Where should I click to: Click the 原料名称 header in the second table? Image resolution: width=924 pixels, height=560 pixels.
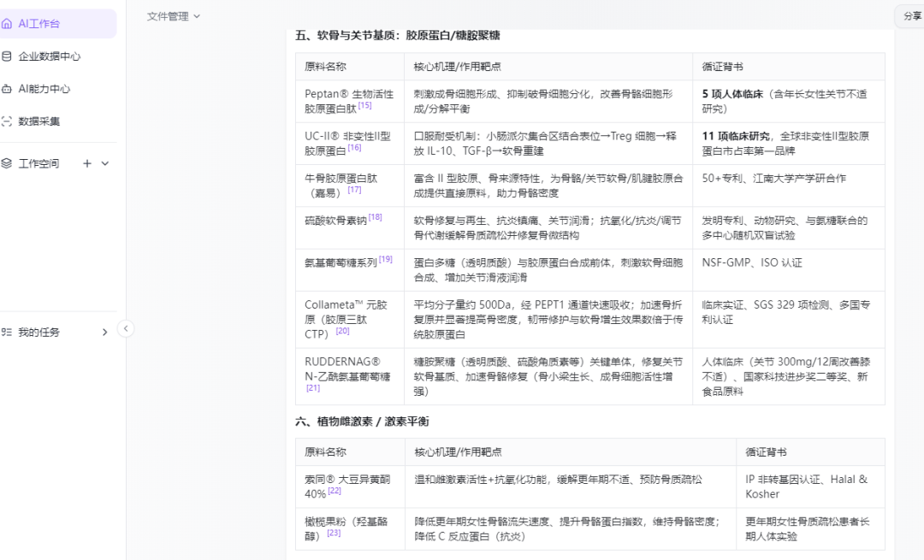(350, 452)
